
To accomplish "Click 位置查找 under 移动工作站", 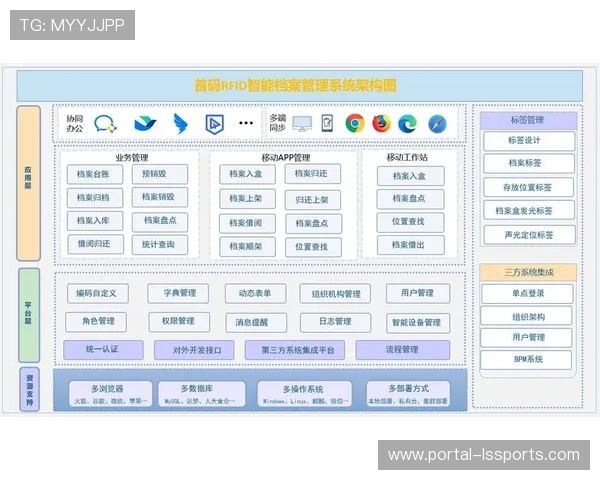I will point(410,222).
